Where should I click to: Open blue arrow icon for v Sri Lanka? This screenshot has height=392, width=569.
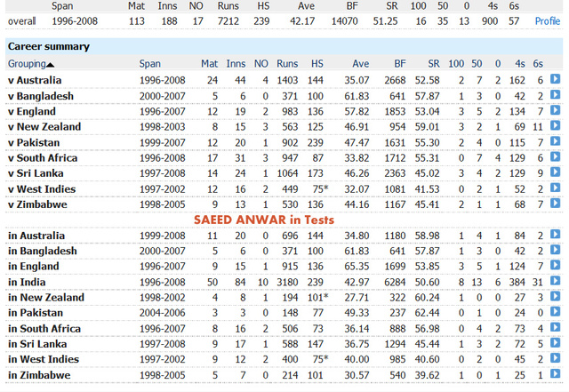[x=555, y=173]
